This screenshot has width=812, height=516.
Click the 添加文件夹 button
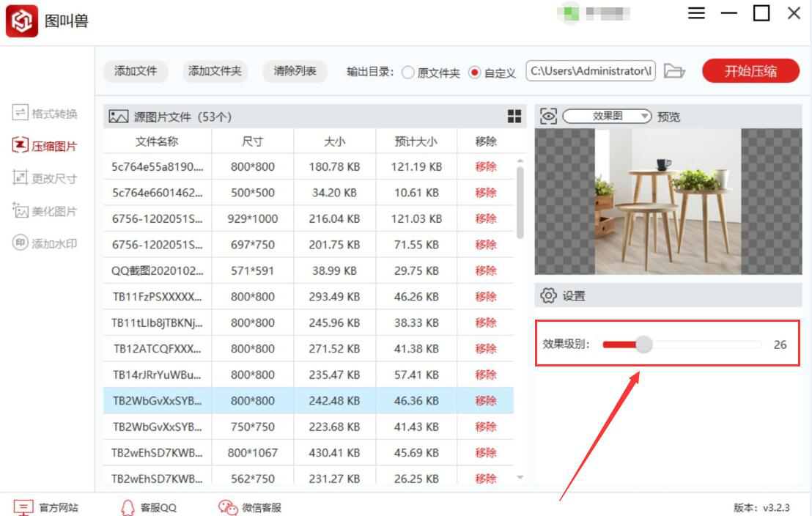[215, 71]
